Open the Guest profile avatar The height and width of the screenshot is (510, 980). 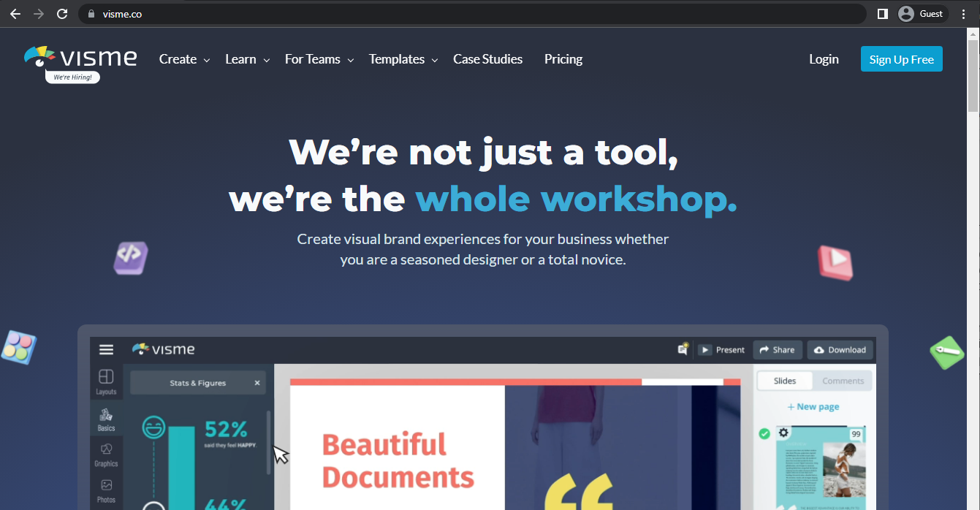[x=906, y=14]
